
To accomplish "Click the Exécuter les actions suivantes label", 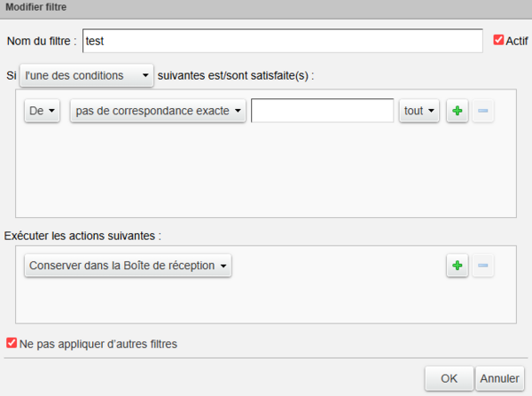I will tap(82, 236).
